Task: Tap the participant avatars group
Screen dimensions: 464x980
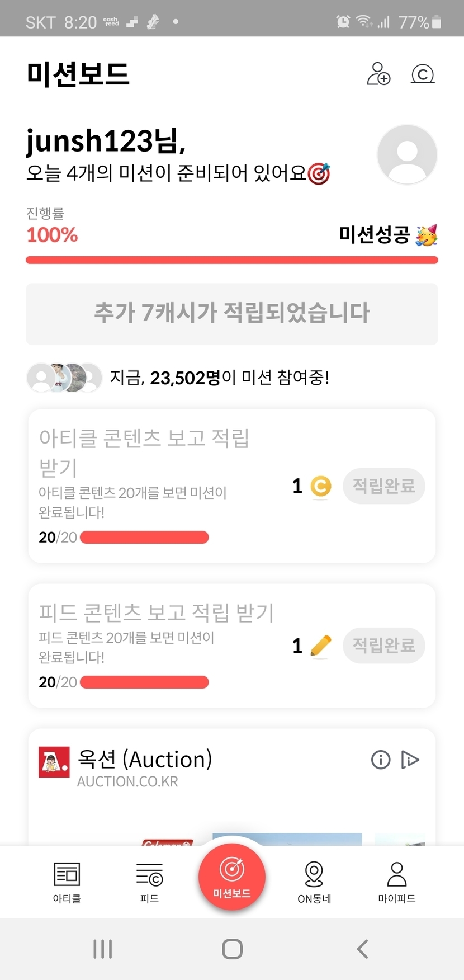Action: click(x=64, y=378)
